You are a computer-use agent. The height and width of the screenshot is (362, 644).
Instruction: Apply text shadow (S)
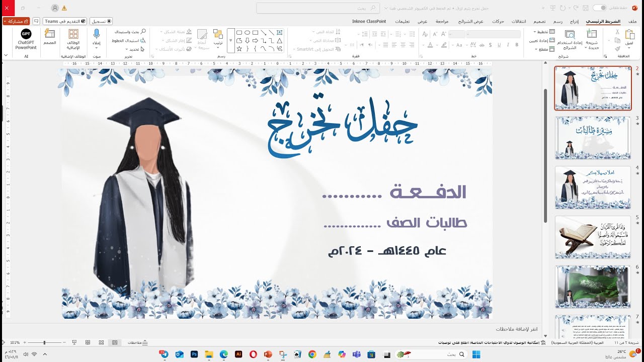[491, 45]
